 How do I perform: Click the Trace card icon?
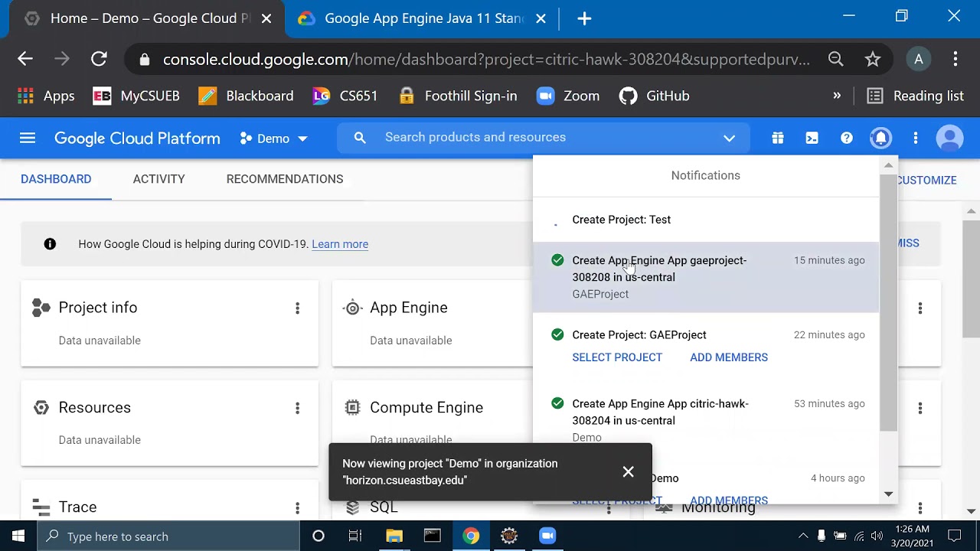point(41,507)
